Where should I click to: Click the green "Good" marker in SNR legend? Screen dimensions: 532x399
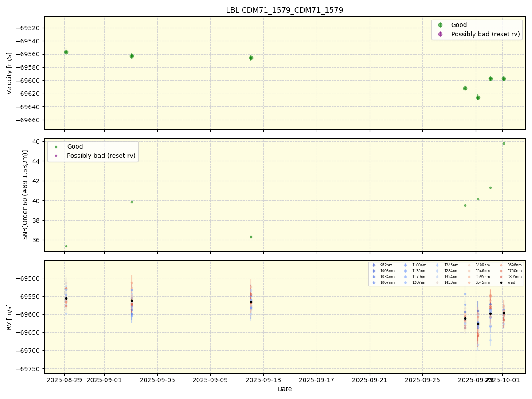[56, 147]
